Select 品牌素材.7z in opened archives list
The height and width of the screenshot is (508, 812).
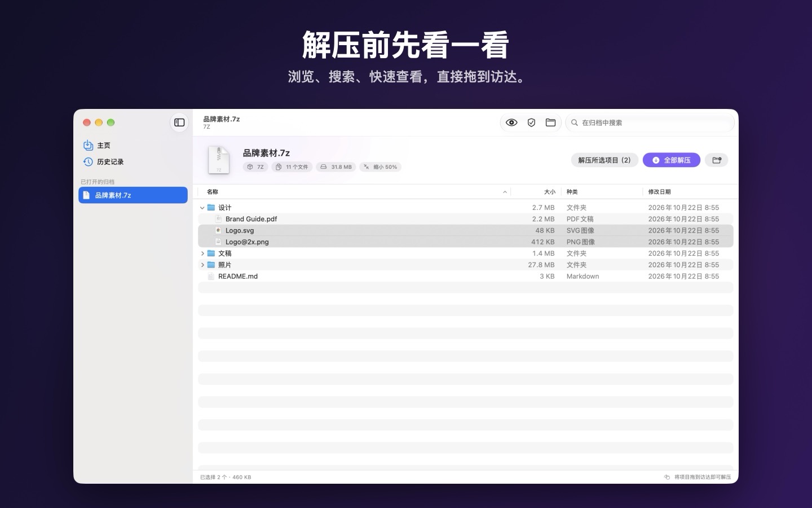pyautogui.click(x=133, y=195)
